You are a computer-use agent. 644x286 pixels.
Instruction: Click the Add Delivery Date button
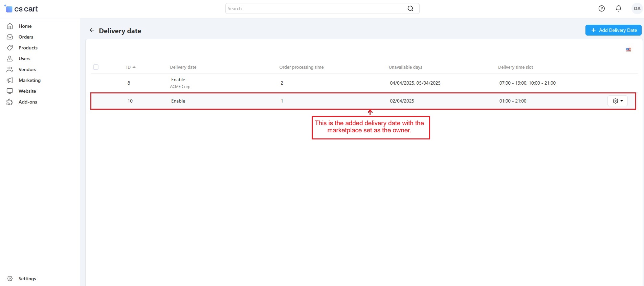[613, 30]
